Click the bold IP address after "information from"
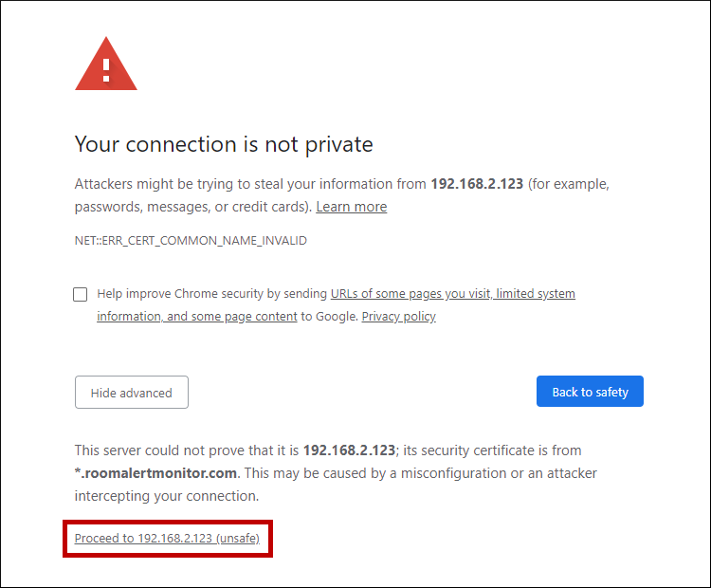 point(477,184)
